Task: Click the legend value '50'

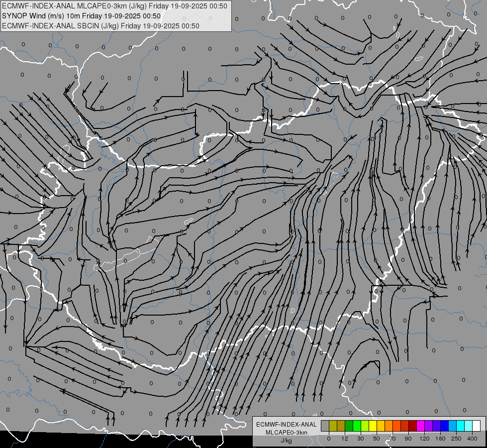Action: [377, 439]
